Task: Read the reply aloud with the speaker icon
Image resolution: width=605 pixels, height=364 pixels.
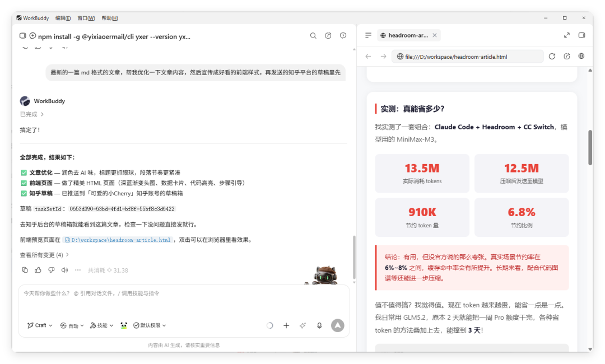Action: pos(64,270)
